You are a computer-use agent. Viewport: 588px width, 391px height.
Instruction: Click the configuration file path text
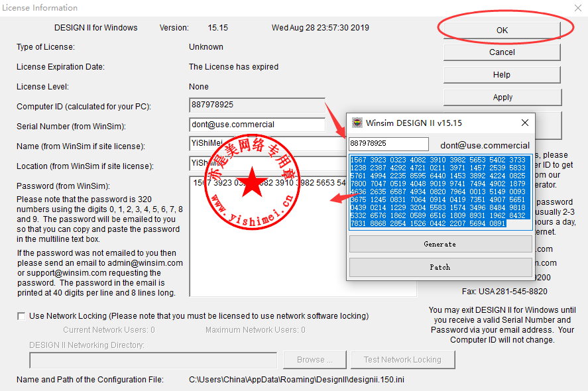[x=296, y=380]
